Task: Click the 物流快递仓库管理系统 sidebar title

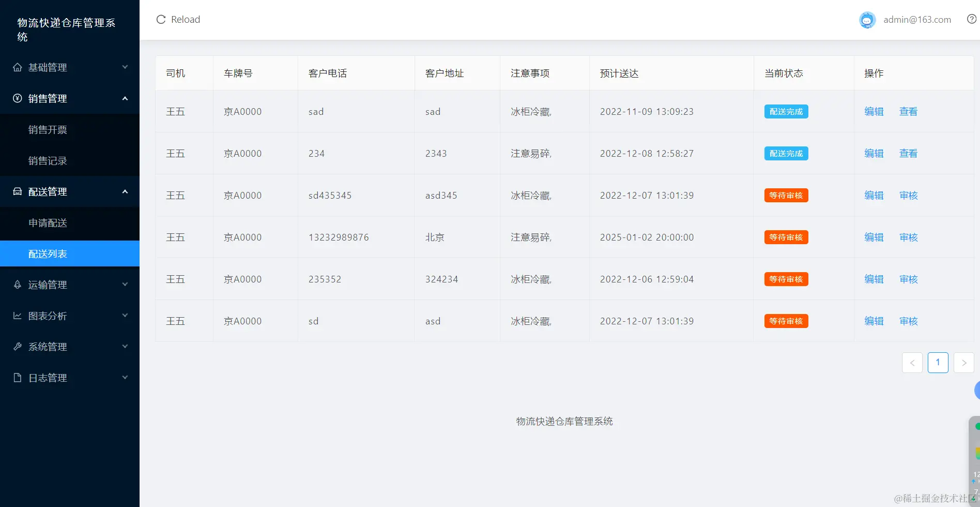Action: pyautogui.click(x=66, y=29)
